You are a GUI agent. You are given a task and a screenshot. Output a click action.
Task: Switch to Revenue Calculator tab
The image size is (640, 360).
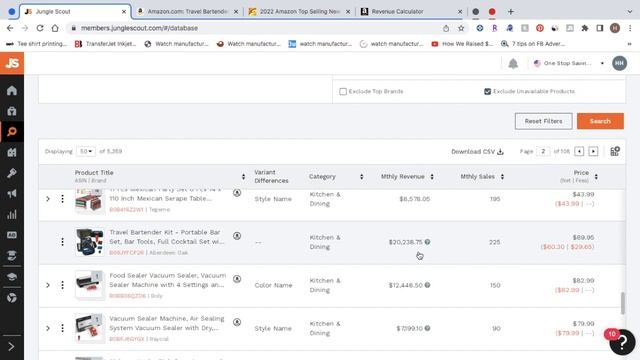(x=411, y=11)
